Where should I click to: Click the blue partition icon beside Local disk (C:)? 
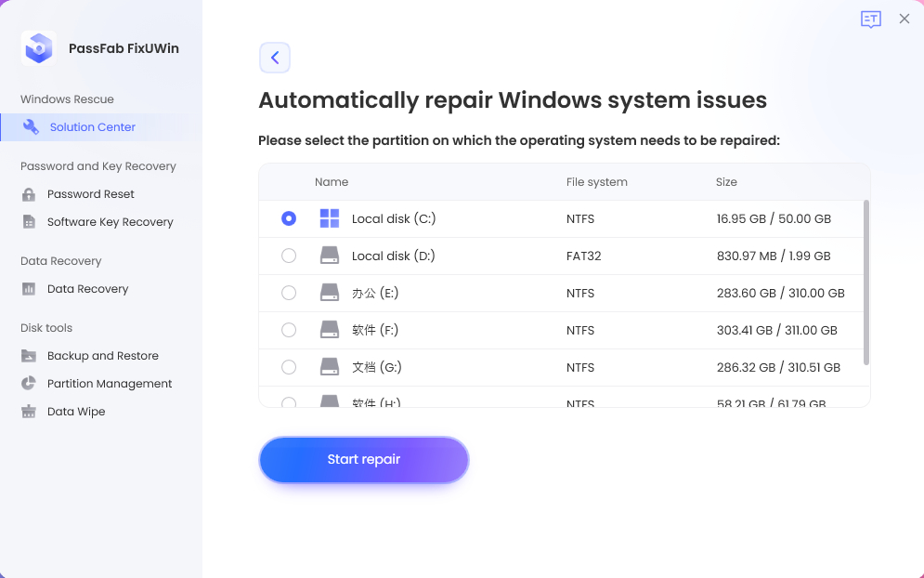pyautogui.click(x=330, y=218)
